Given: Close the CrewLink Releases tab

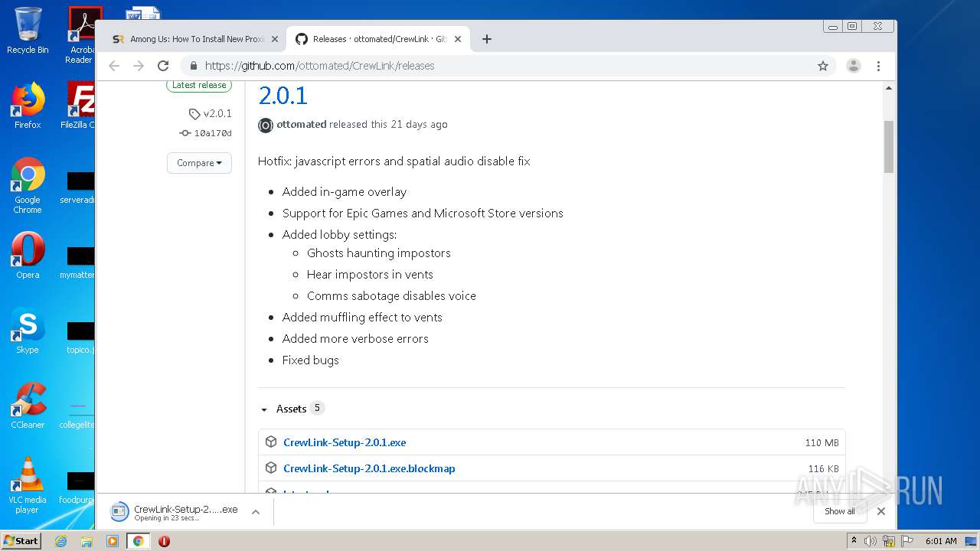Looking at the screenshot, I should (458, 39).
